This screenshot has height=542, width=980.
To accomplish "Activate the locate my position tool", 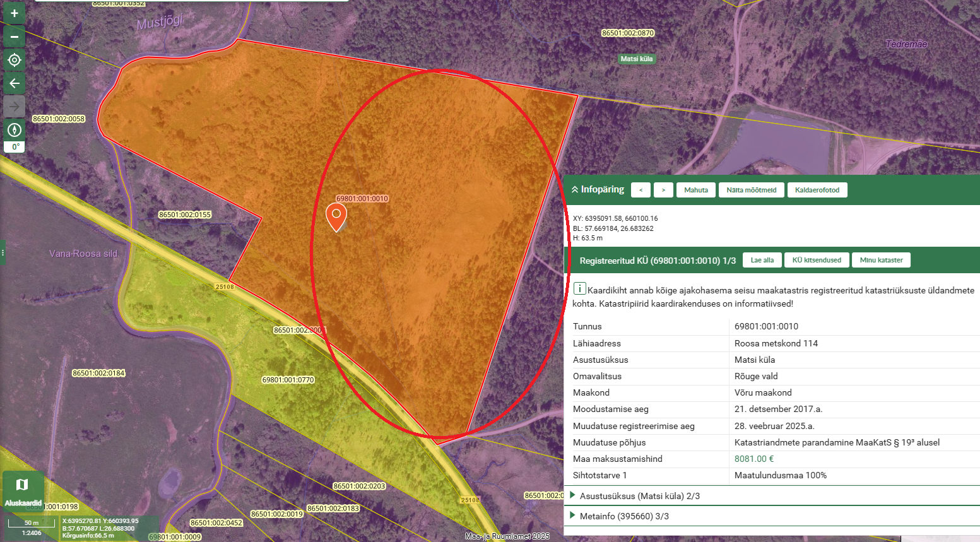I will [14, 60].
